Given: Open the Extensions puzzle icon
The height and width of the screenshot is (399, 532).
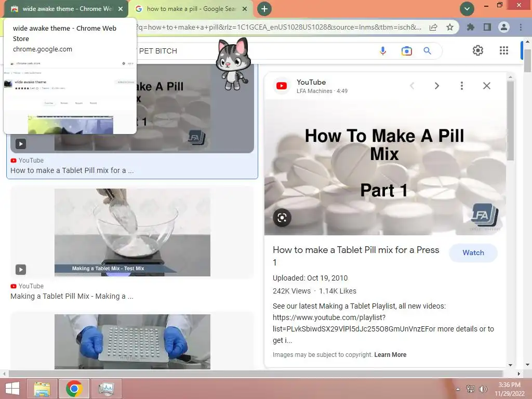Looking at the screenshot, I should pos(471,27).
